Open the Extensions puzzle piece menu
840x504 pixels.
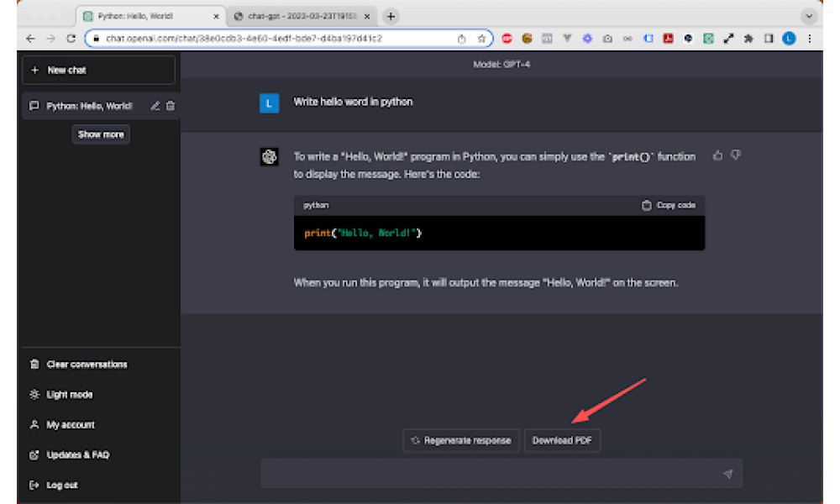pyautogui.click(x=748, y=39)
